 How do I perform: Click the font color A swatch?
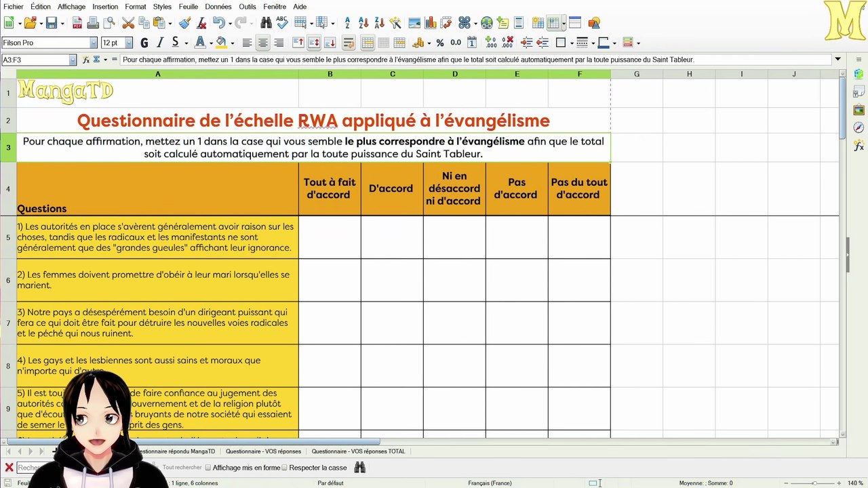pos(199,43)
